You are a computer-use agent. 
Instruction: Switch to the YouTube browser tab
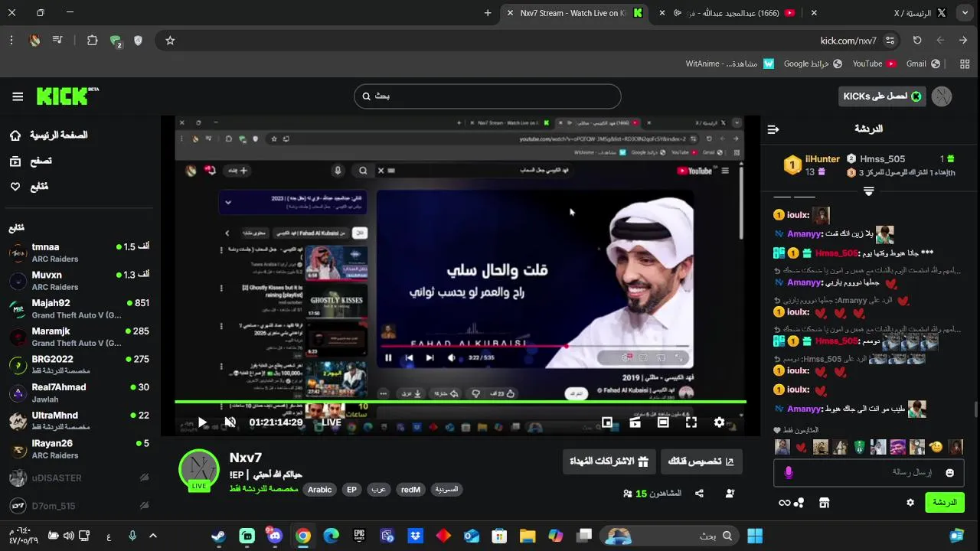736,13
